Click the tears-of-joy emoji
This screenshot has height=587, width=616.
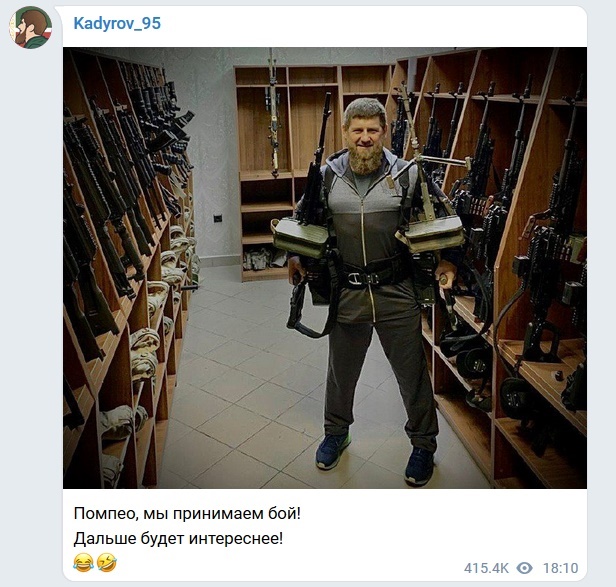83,562
